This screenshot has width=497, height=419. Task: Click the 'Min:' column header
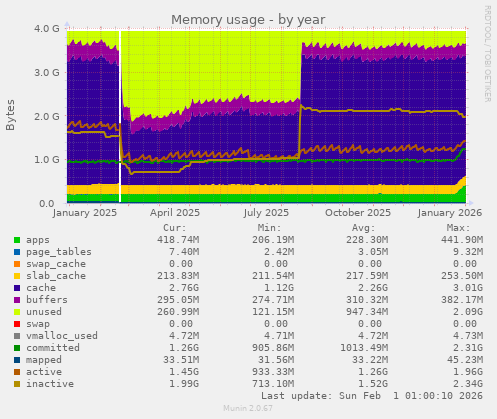coord(270,228)
